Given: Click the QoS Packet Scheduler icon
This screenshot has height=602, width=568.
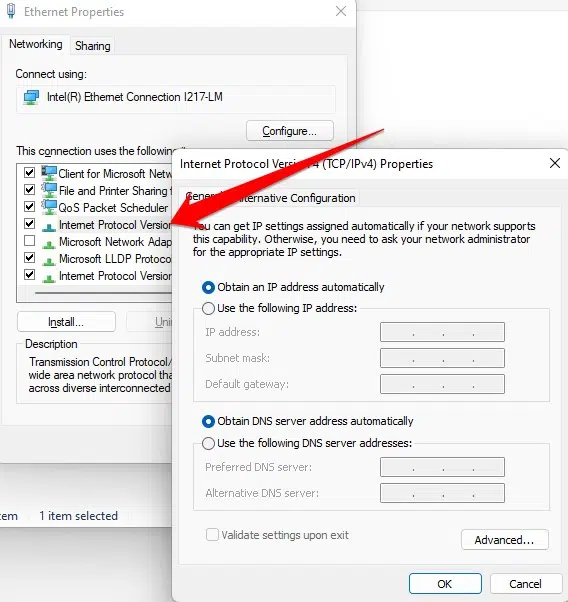Looking at the screenshot, I should 49,207.
